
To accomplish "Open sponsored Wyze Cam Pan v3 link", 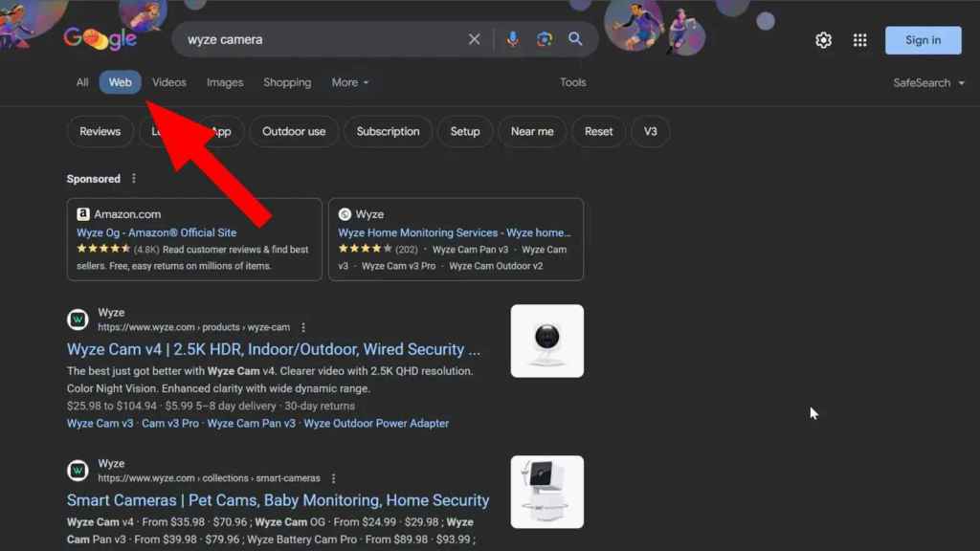I will tap(470, 250).
